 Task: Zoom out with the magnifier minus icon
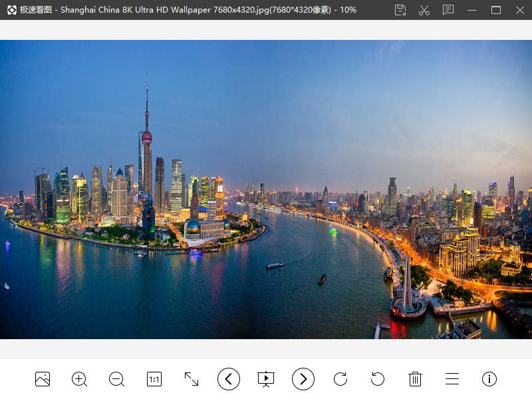(x=117, y=379)
